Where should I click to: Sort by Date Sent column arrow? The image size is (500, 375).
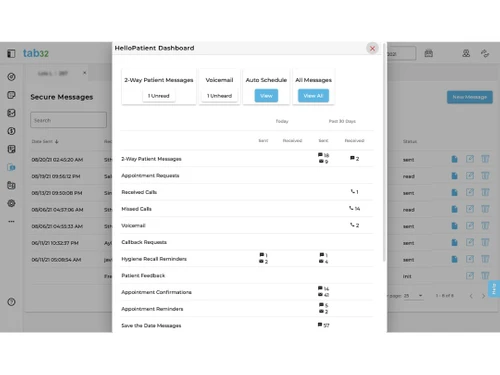[57, 142]
